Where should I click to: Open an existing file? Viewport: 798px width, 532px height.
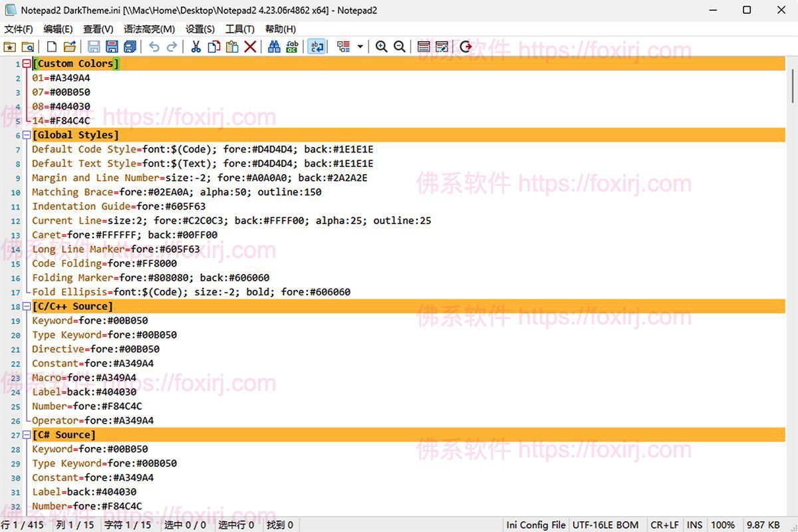70,47
